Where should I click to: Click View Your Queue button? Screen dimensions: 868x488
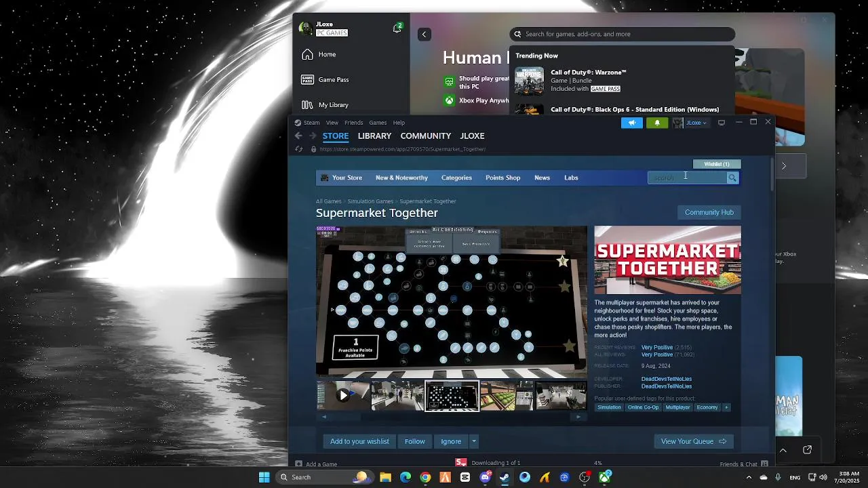694,441
